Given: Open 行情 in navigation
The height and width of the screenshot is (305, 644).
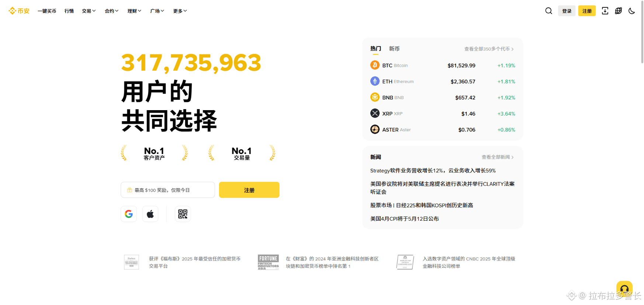Looking at the screenshot, I should (69, 11).
